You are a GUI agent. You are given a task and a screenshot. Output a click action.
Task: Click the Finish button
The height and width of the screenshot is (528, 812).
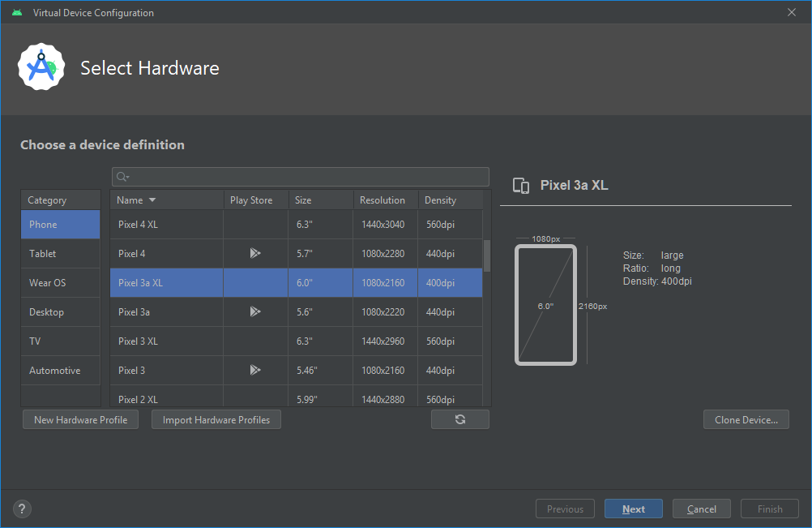coord(770,509)
